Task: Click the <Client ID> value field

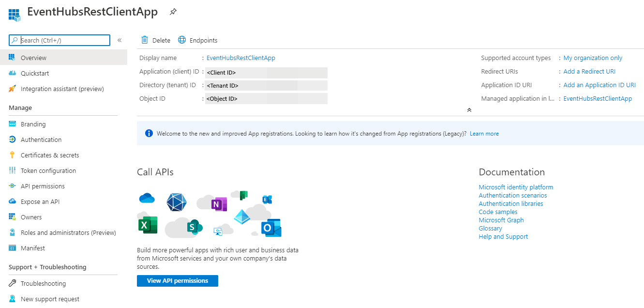Action: click(266, 73)
